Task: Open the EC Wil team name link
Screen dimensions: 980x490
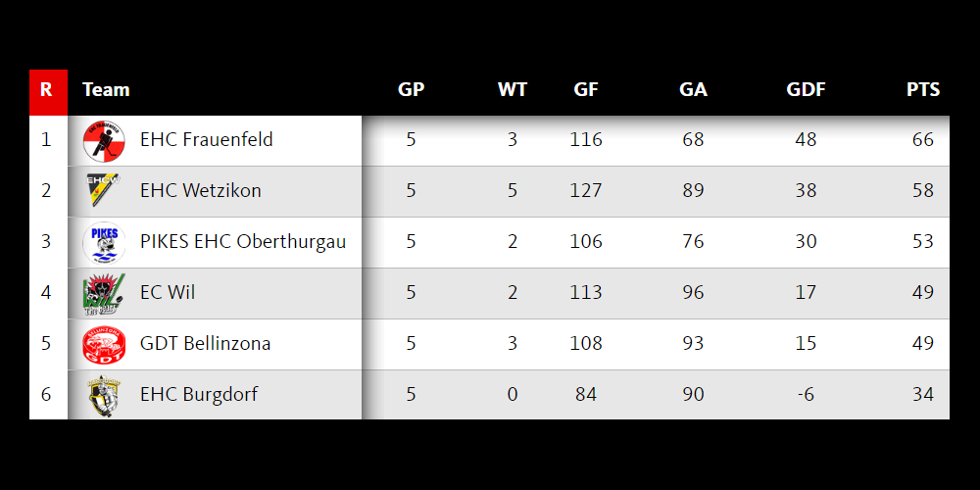Action: [168, 293]
